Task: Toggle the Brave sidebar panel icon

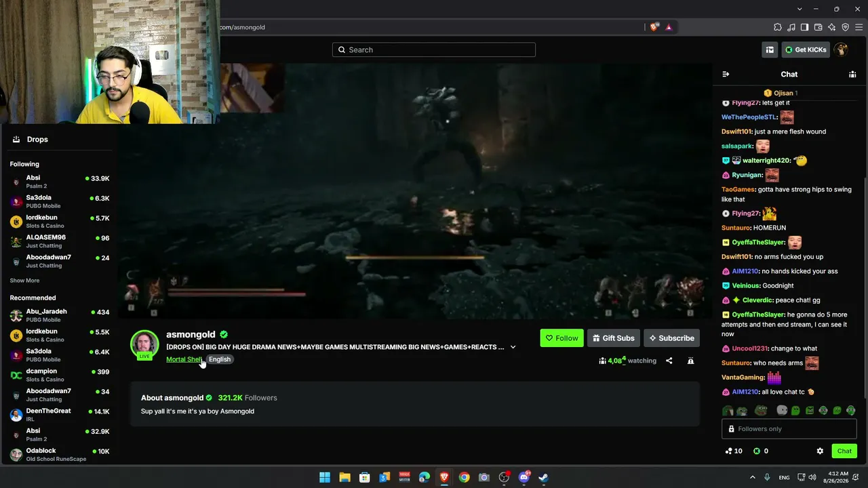Action: click(805, 27)
